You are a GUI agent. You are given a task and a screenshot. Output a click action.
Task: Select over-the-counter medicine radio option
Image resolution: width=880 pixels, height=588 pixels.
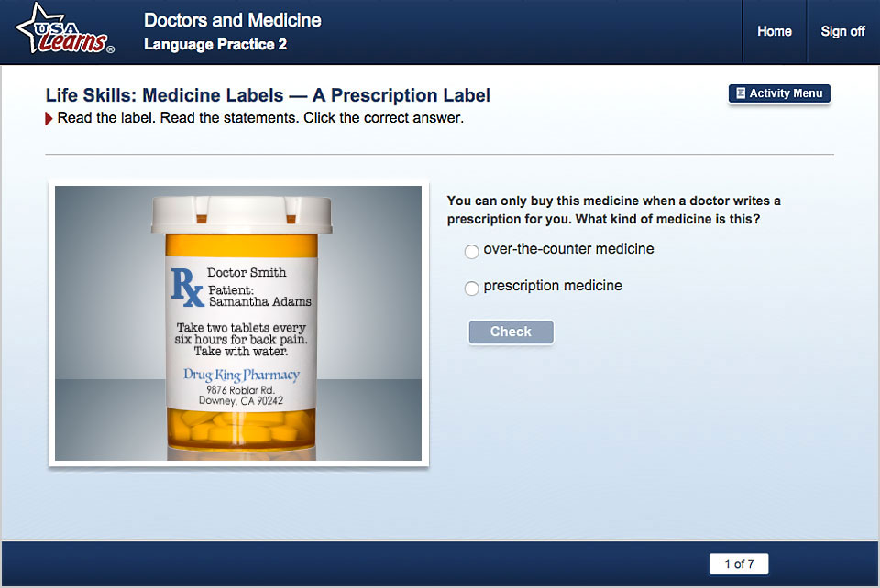pyautogui.click(x=471, y=251)
